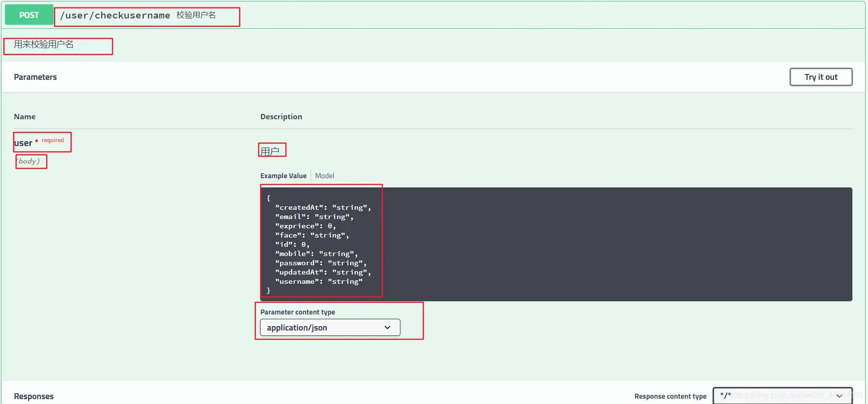Click the "expriece" line in example JSON
Image resolution: width=868 pixels, height=404 pixels.
click(x=305, y=226)
